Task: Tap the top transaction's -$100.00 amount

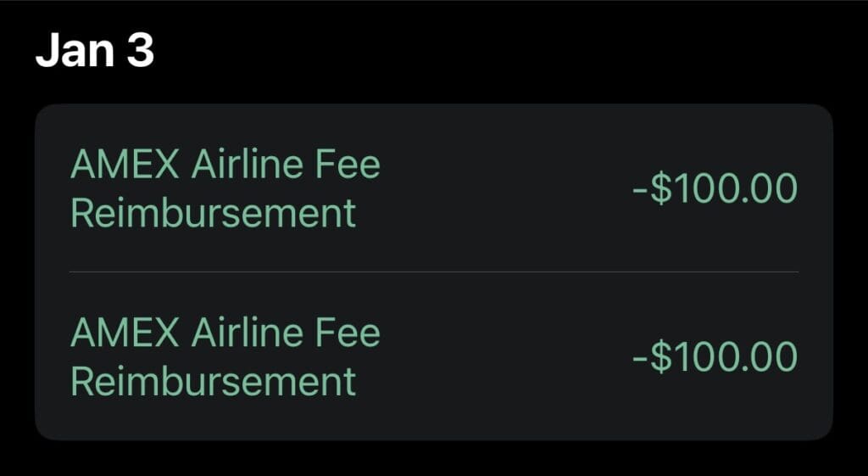Action: [715, 188]
